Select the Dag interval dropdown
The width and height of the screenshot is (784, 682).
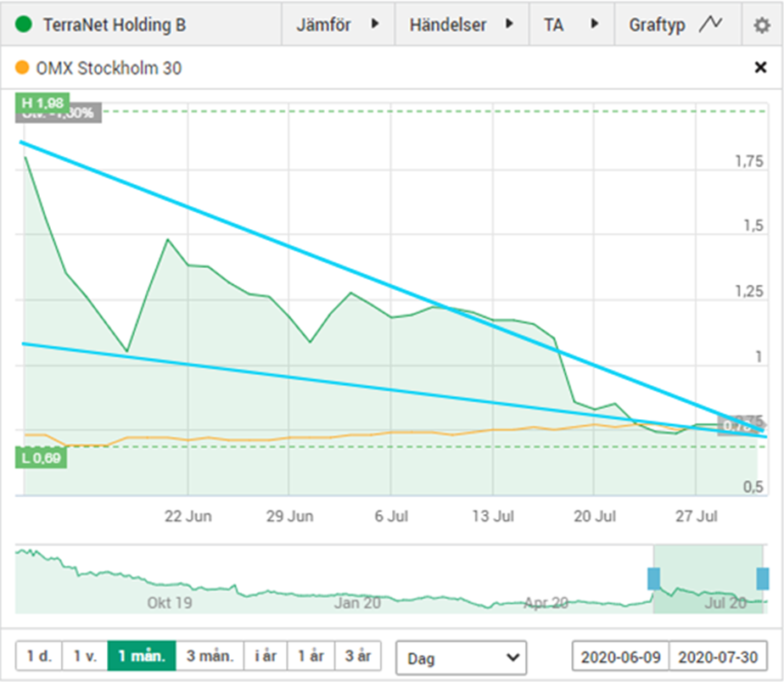461,657
